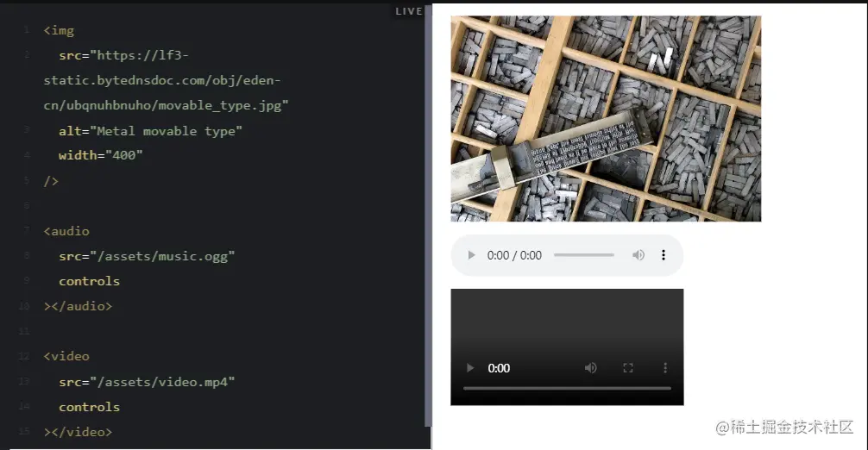Image resolution: width=868 pixels, height=450 pixels.
Task: Click the code line alt="Metal movable type"
Action: point(151,131)
